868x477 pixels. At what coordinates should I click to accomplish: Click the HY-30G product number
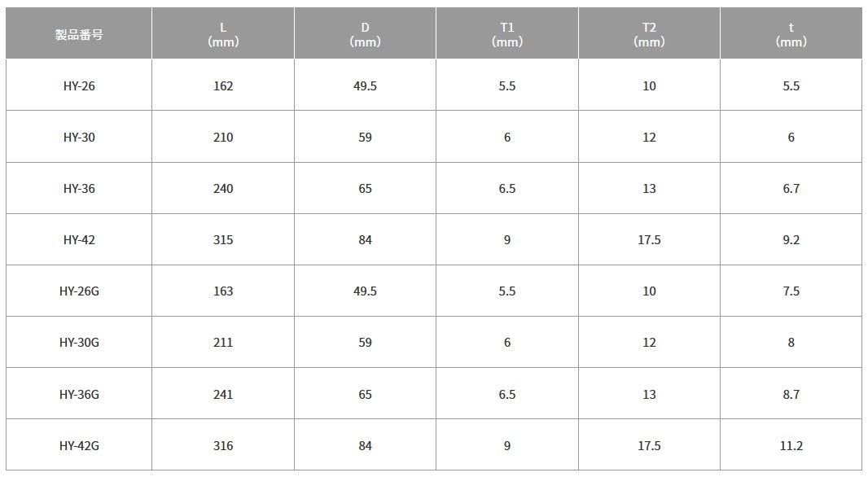pos(79,342)
